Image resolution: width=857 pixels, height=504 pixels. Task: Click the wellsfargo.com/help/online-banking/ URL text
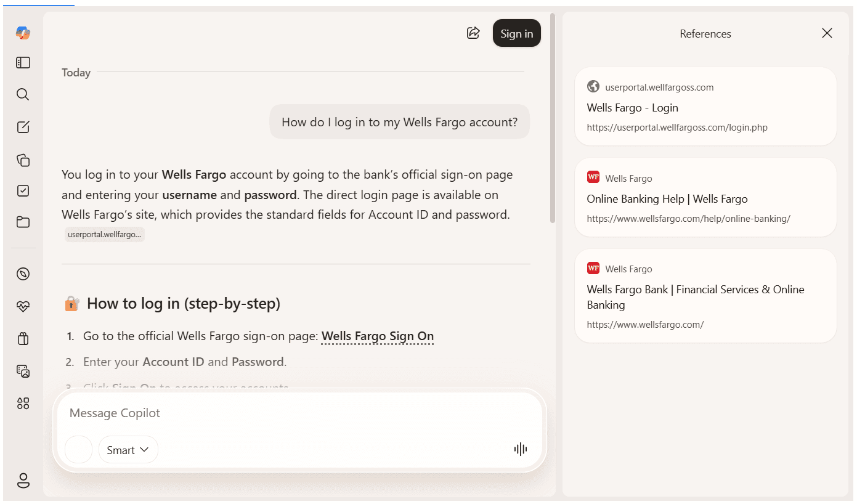point(688,218)
